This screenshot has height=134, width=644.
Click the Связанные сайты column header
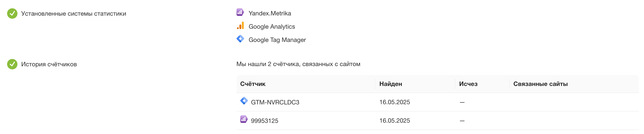[540, 84]
